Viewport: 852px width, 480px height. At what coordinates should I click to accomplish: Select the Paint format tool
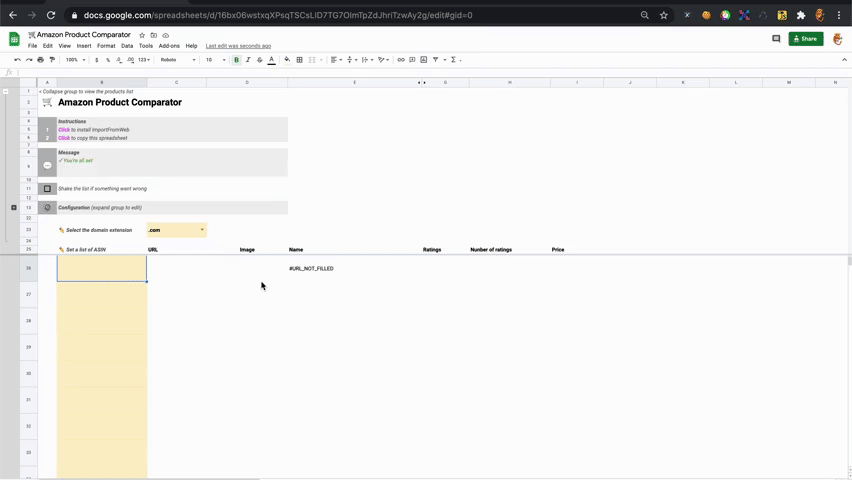point(52,60)
